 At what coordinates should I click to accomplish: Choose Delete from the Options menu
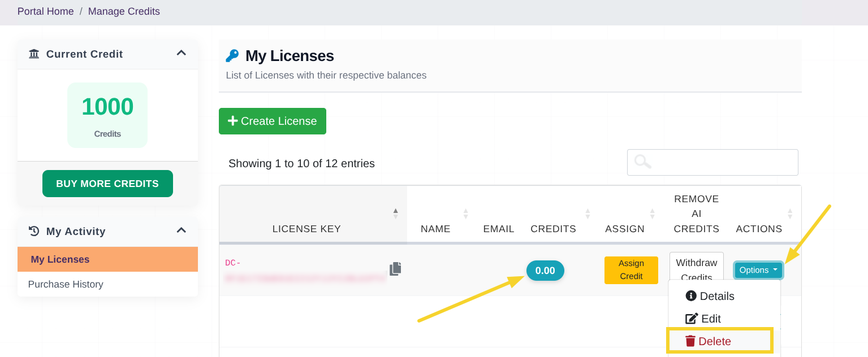pos(714,341)
